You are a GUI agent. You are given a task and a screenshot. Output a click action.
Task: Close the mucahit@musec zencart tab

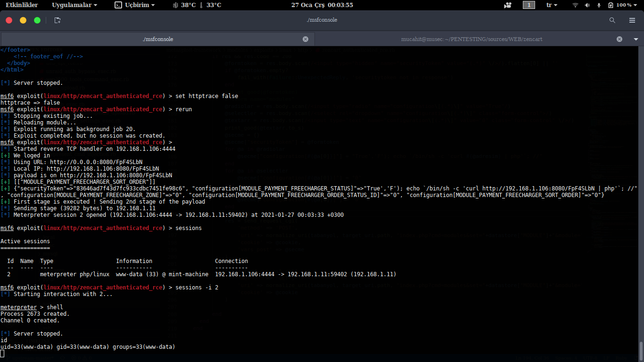pyautogui.click(x=619, y=39)
